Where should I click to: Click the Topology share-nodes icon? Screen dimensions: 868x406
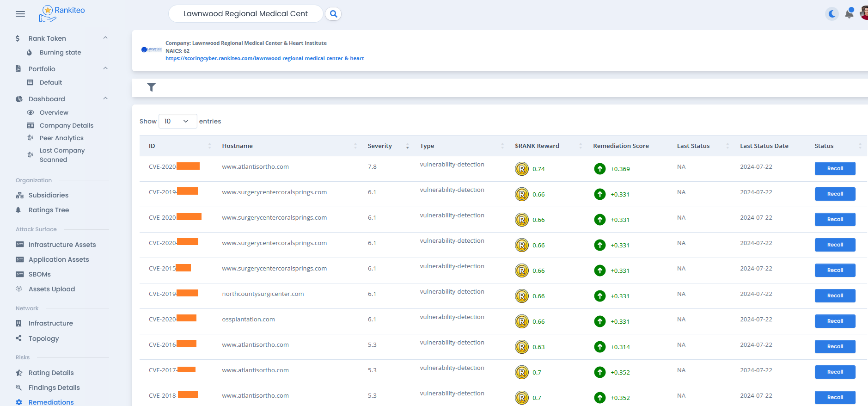click(x=18, y=338)
